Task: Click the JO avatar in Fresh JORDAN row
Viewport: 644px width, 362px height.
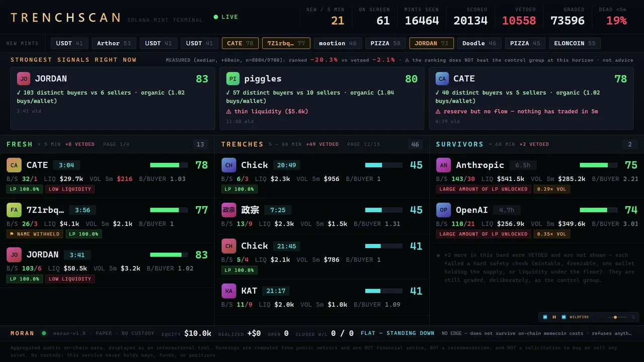Action: coord(14,254)
